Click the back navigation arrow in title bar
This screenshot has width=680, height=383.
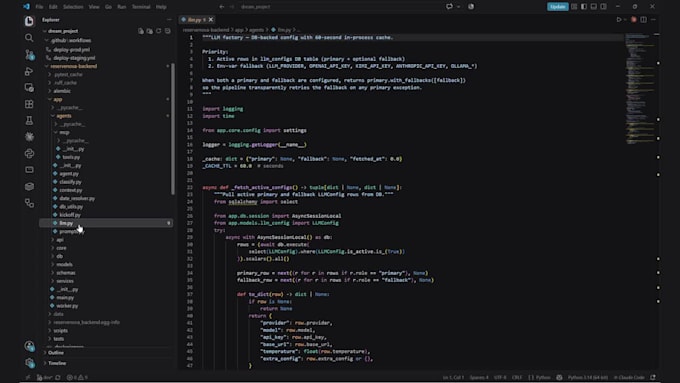pos(222,7)
